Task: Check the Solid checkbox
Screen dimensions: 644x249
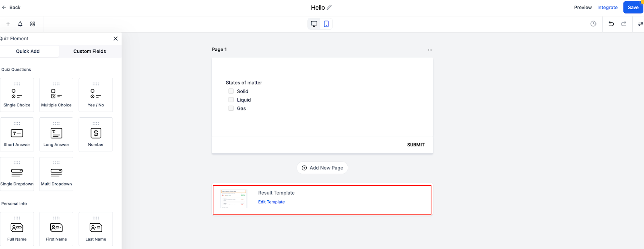Action: pos(231,91)
